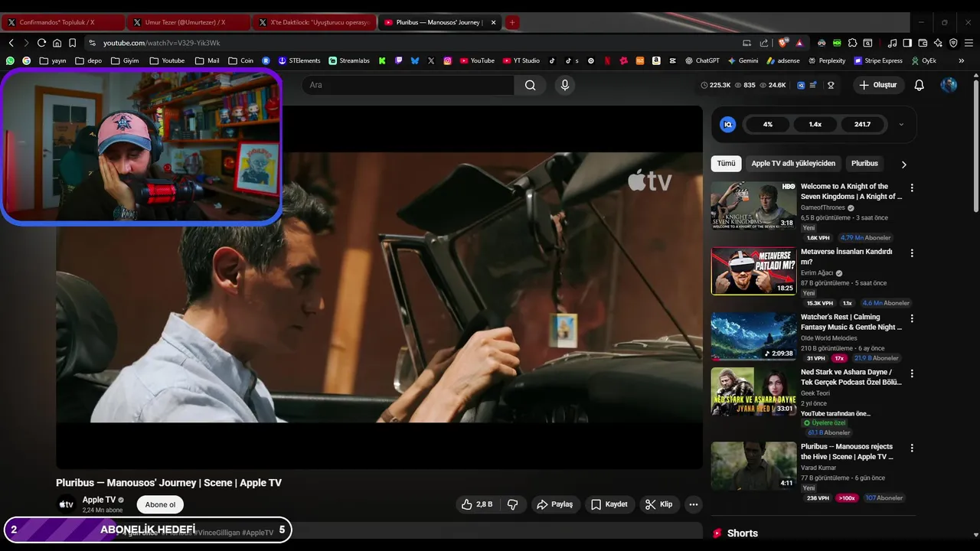Open options for Manousos rejects the Hive video
The image size is (980, 551).
coord(911,448)
